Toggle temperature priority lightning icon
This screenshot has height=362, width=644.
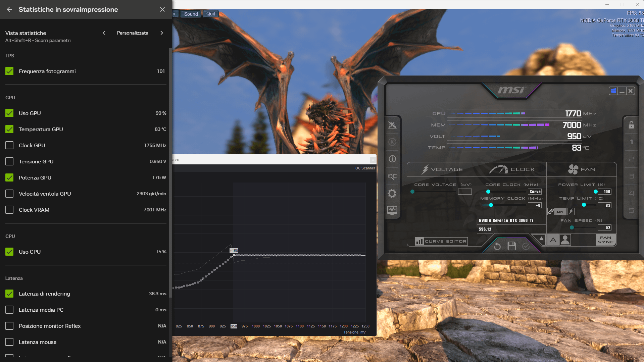pyautogui.click(x=571, y=211)
